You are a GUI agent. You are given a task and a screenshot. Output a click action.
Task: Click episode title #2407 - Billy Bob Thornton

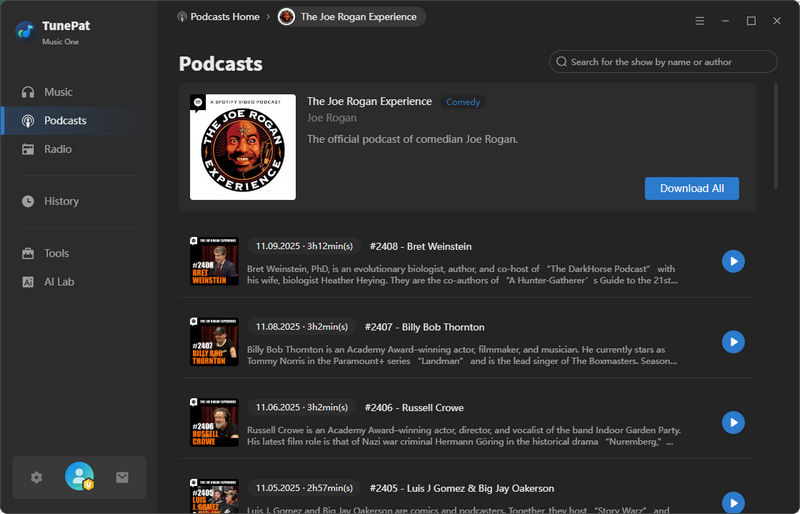pos(424,327)
